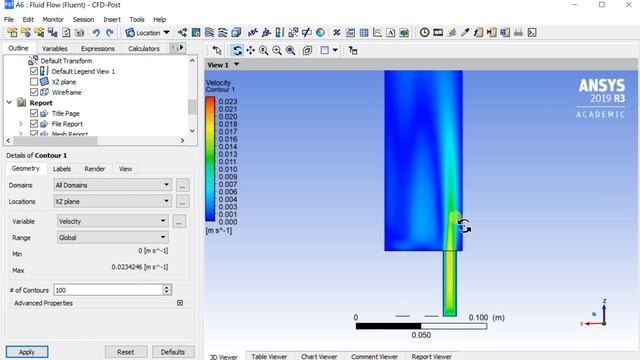This screenshot has height=360, width=640.
Task: Click the # of Contours stepper arrows
Action: [x=167, y=290]
